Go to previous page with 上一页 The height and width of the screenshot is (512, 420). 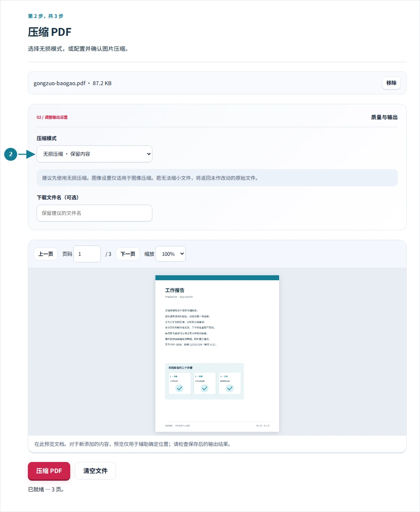[x=45, y=254]
